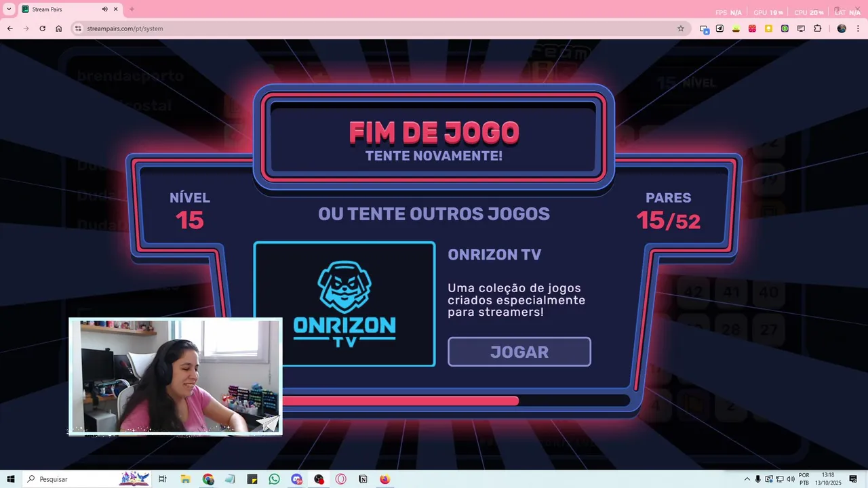The image size is (868, 488).
Task: Bookmark this page with star icon
Action: (x=681, y=28)
